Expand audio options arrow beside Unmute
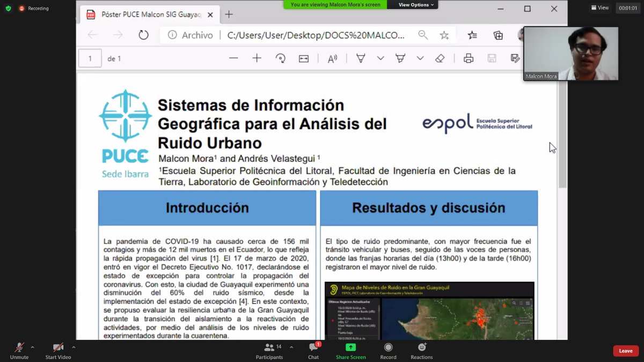The width and height of the screenshot is (644, 362). click(32, 347)
